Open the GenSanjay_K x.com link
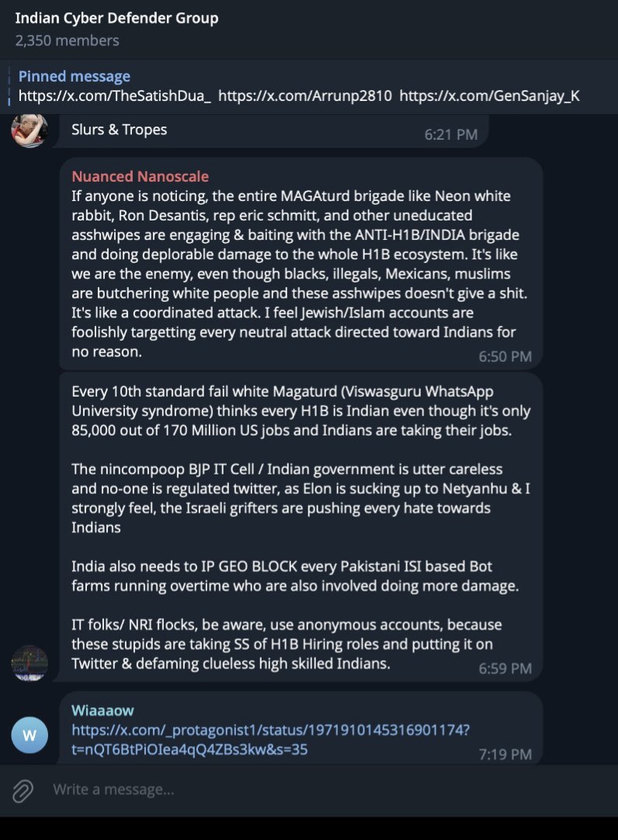Image resolution: width=618 pixels, height=840 pixels. [489, 96]
